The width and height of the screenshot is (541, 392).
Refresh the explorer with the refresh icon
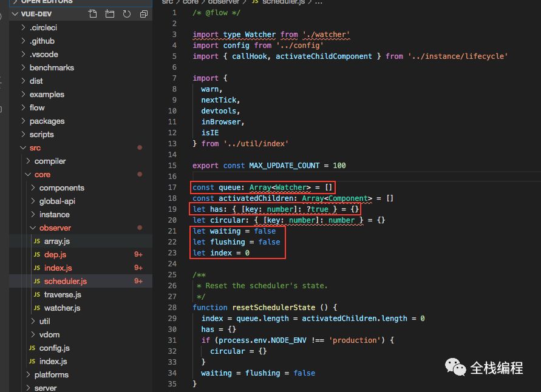(127, 14)
